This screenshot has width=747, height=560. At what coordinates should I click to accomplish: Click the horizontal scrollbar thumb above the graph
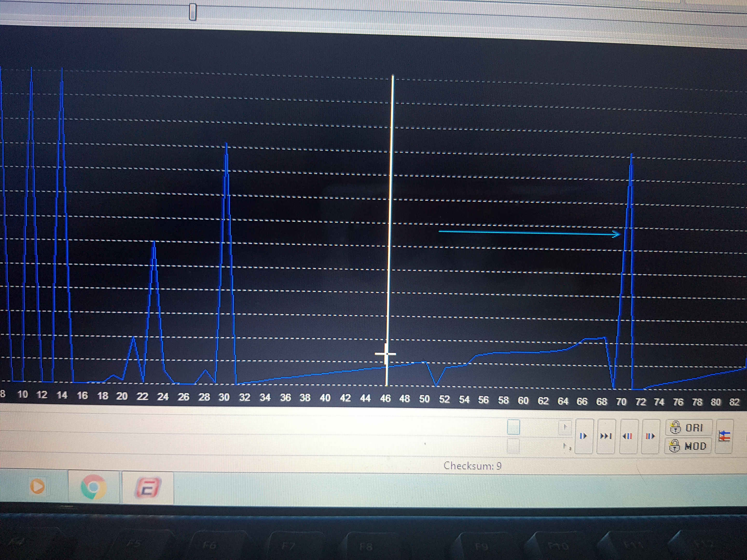pyautogui.click(x=193, y=12)
